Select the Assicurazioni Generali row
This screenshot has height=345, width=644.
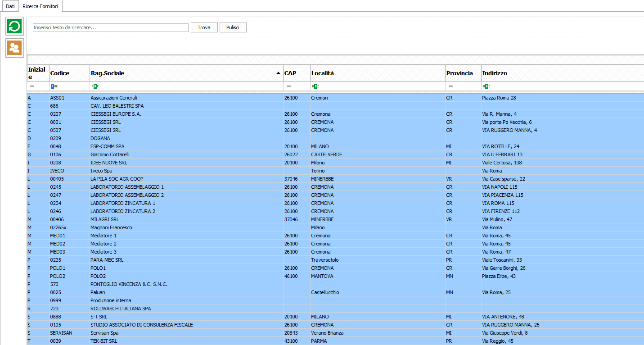pos(335,98)
